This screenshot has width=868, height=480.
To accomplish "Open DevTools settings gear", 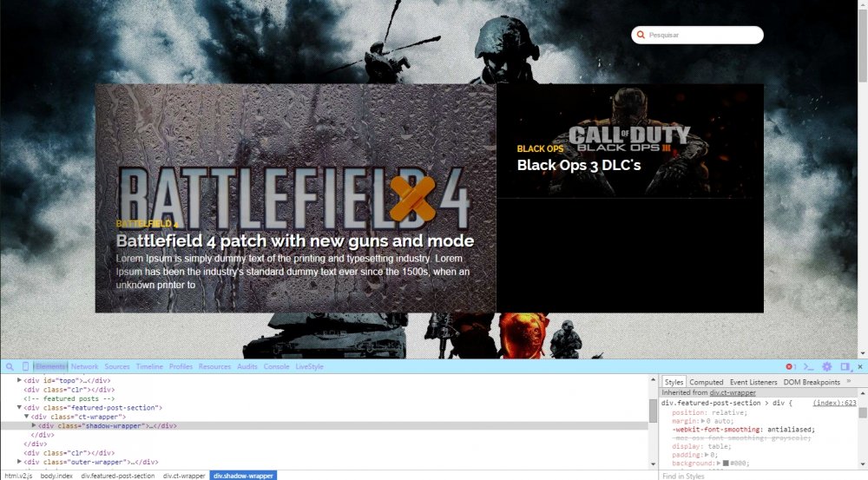I will (827, 367).
